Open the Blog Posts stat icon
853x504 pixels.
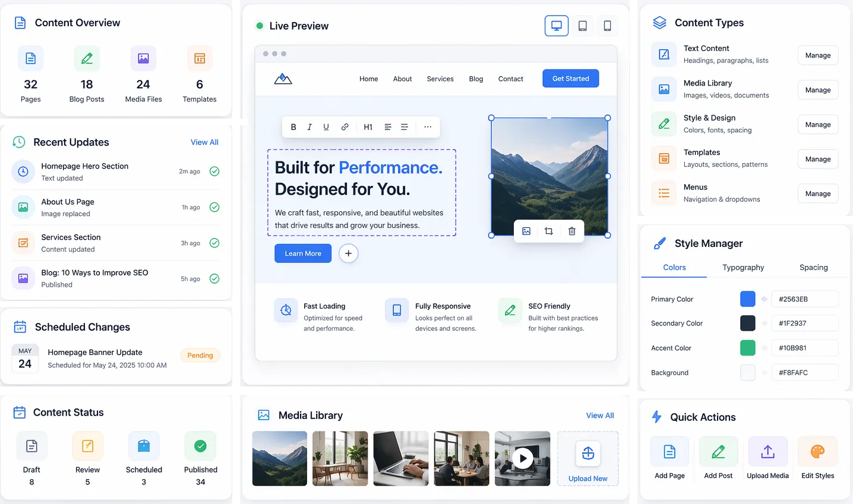[87, 58]
